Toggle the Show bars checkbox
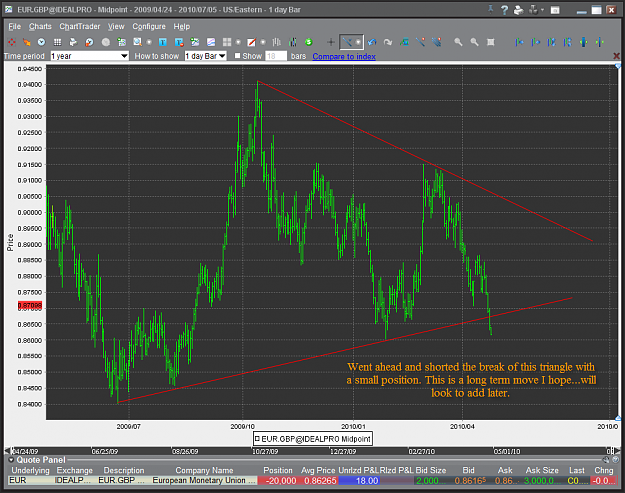The height and width of the screenshot is (493, 625). [x=238, y=56]
